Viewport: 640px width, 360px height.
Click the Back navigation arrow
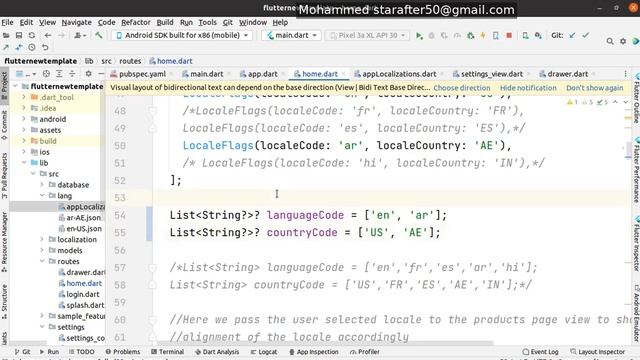pyautogui.click(x=48, y=36)
